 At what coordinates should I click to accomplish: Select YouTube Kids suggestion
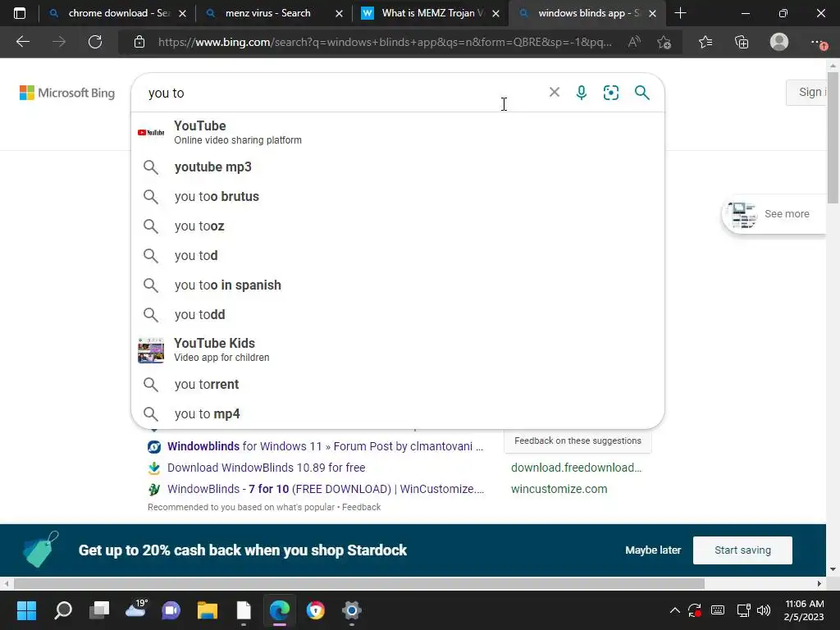(x=398, y=349)
